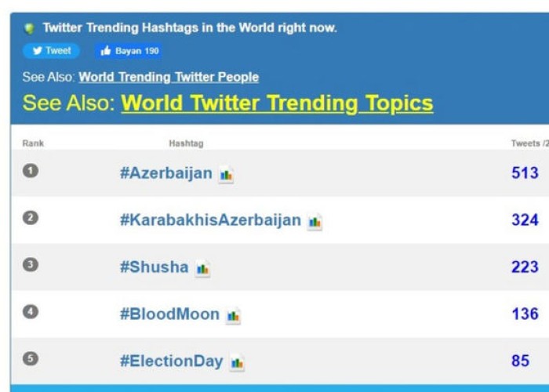Click tweet count 513 for #Azerbaijan
Image resolution: width=549 pixels, height=392 pixels.
point(525,173)
